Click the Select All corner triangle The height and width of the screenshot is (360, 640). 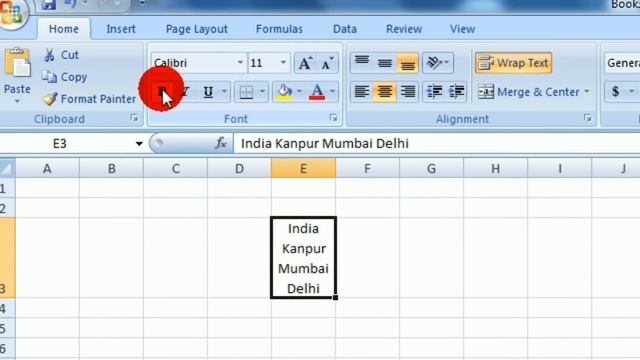click(7, 168)
